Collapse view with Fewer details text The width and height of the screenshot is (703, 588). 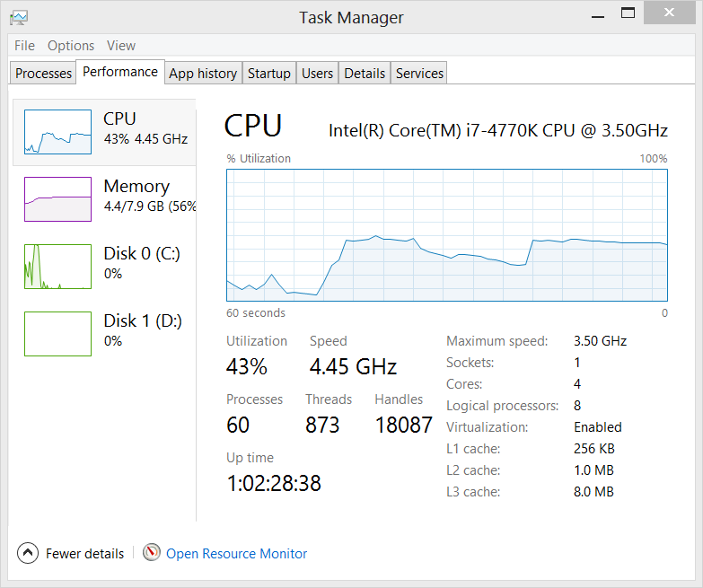coord(84,554)
